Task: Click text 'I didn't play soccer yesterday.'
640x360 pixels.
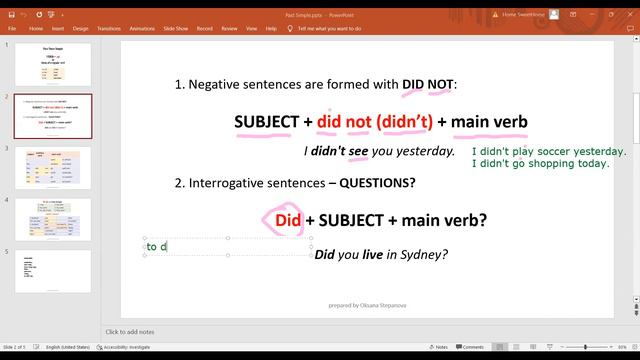Action: 549,151
